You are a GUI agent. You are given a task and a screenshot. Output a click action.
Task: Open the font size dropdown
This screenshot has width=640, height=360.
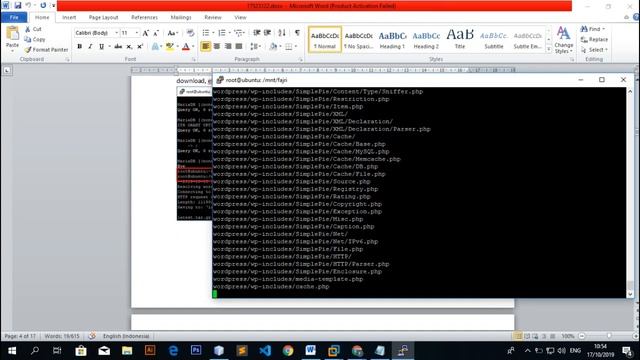click(x=137, y=33)
